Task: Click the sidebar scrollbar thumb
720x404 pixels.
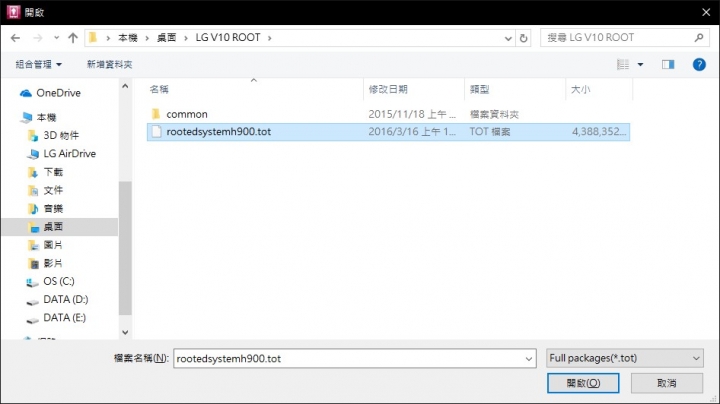Action: point(125,248)
